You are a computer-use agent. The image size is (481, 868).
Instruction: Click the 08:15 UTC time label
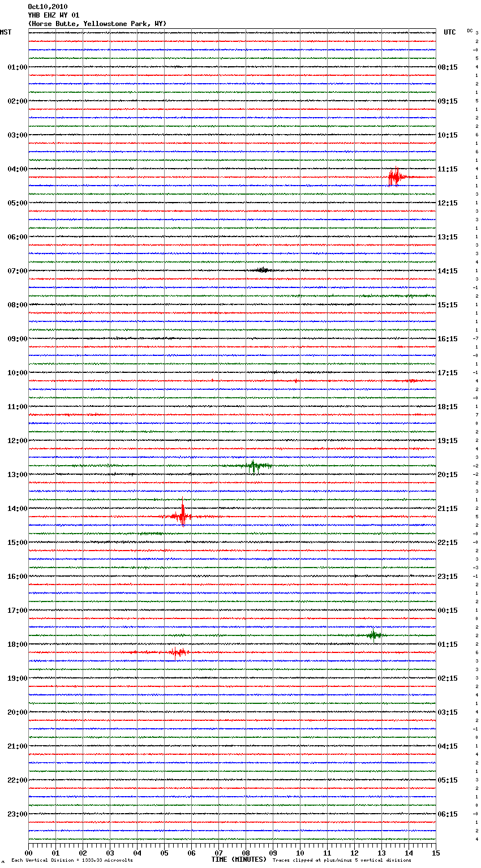point(448,67)
